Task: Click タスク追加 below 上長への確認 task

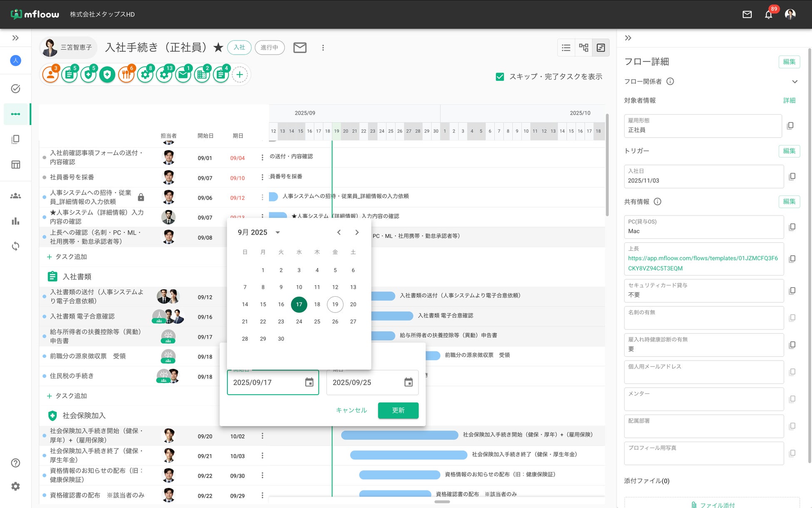Action: [x=67, y=257]
